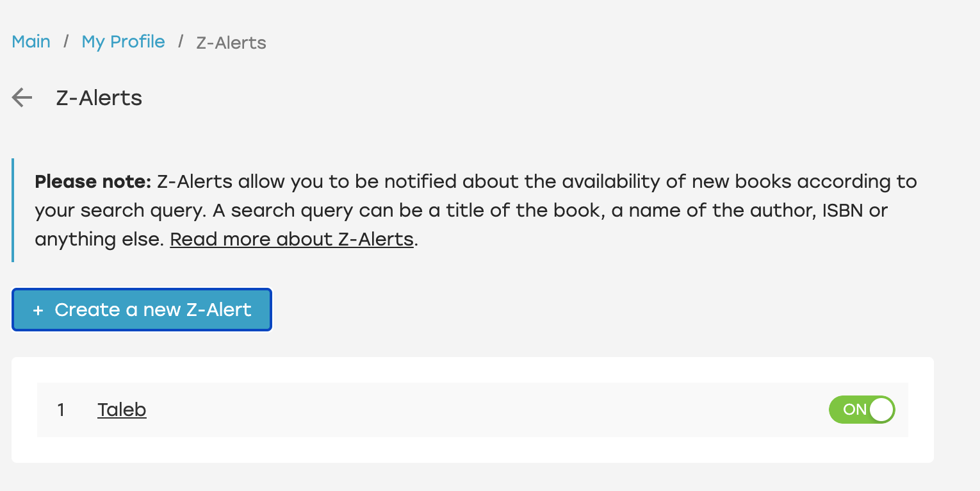Disable the Taleb alert ON switch
Image resolution: width=980 pixels, height=491 pixels.
pos(862,410)
